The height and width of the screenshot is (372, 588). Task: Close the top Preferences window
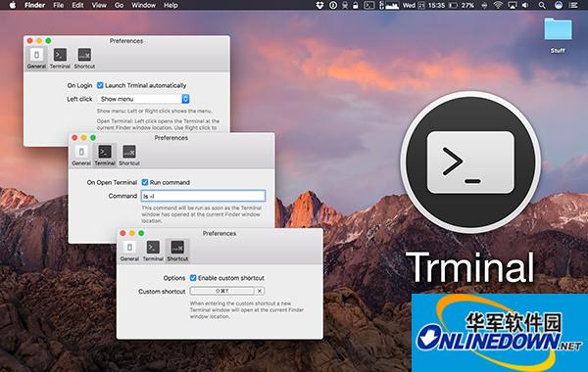coord(30,41)
